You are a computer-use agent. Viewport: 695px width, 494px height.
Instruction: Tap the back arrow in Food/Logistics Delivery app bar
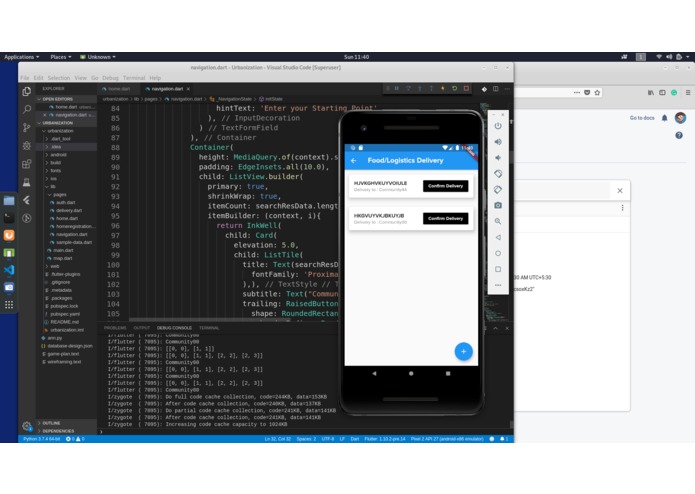coord(354,161)
